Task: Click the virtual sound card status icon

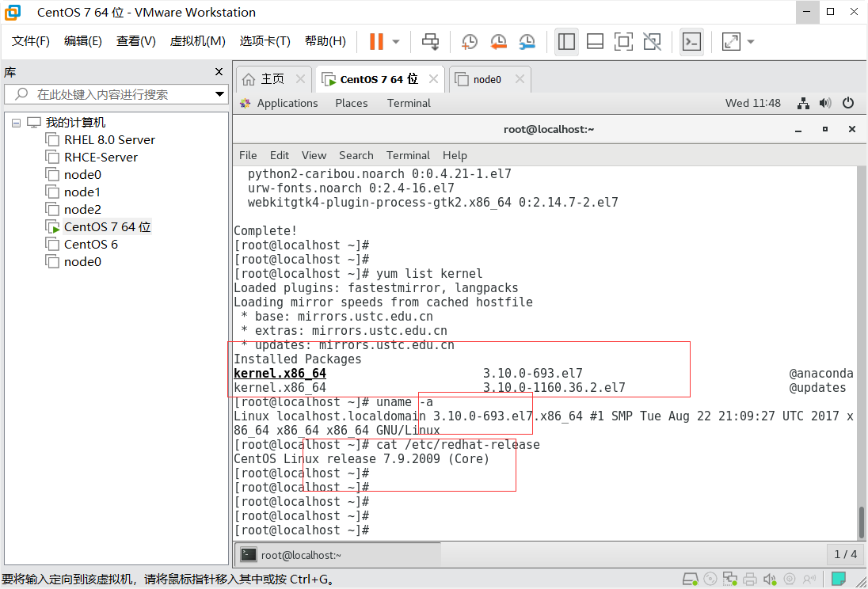Action: (768, 579)
